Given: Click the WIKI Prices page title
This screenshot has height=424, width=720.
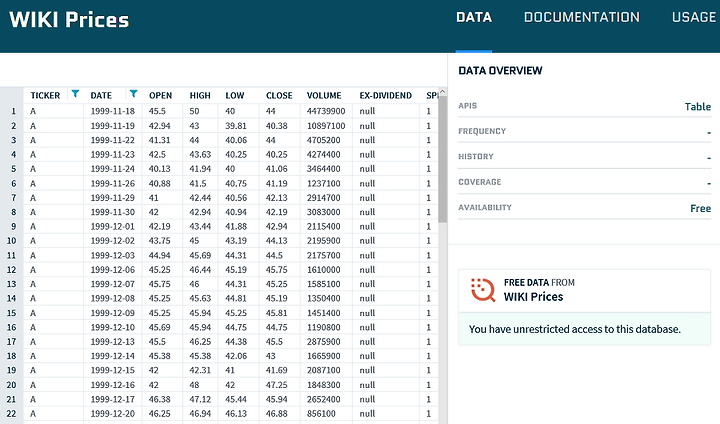Looking at the screenshot, I should click(x=69, y=20).
